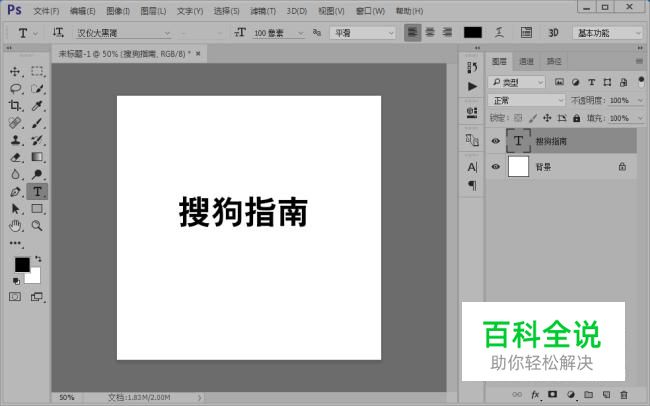This screenshot has width=650, height=406.
Task: Open the 文件(F) menu
Action: click(x=46, y=11)
